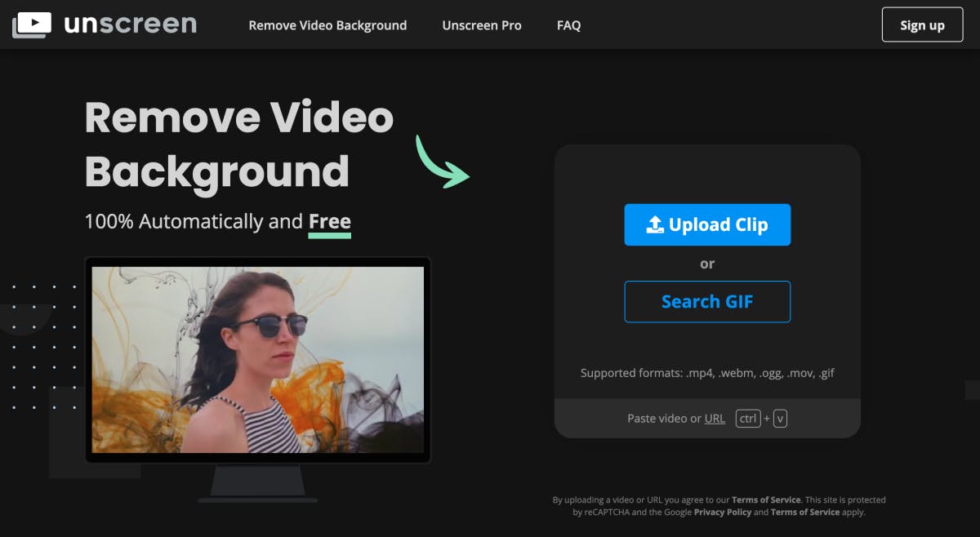980x537 pixels.
Task: Open Google's Terms of Service link
Action: click(x=805, y=512)
